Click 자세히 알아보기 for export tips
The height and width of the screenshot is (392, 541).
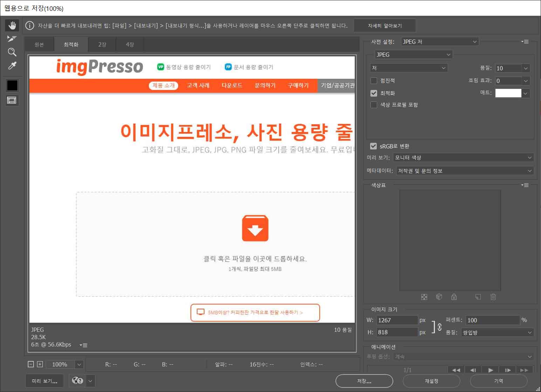[x=385, y=25]
